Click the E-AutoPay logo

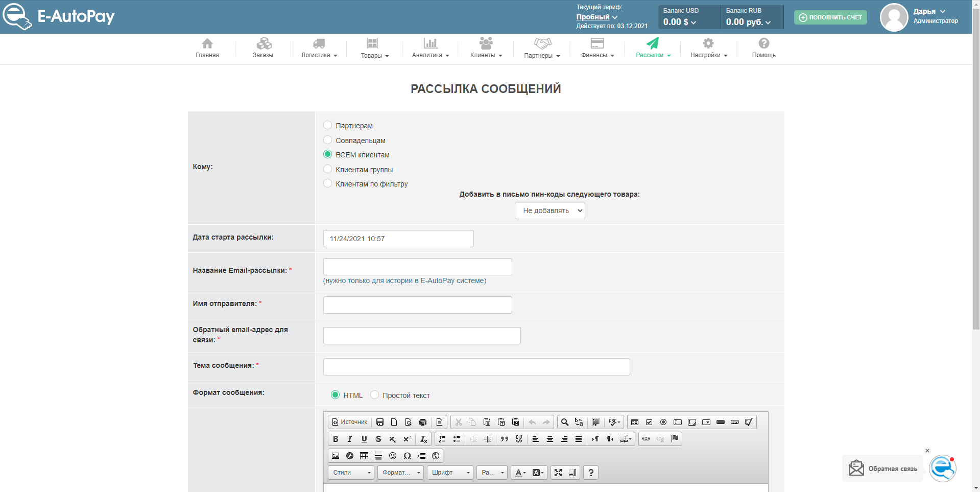coord(59,16)
